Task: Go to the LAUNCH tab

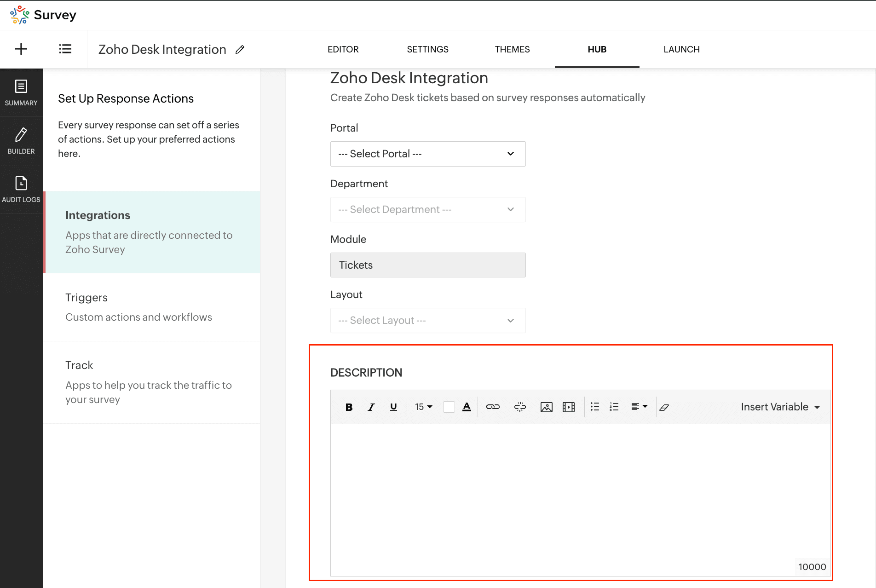Action: point(681,49)
